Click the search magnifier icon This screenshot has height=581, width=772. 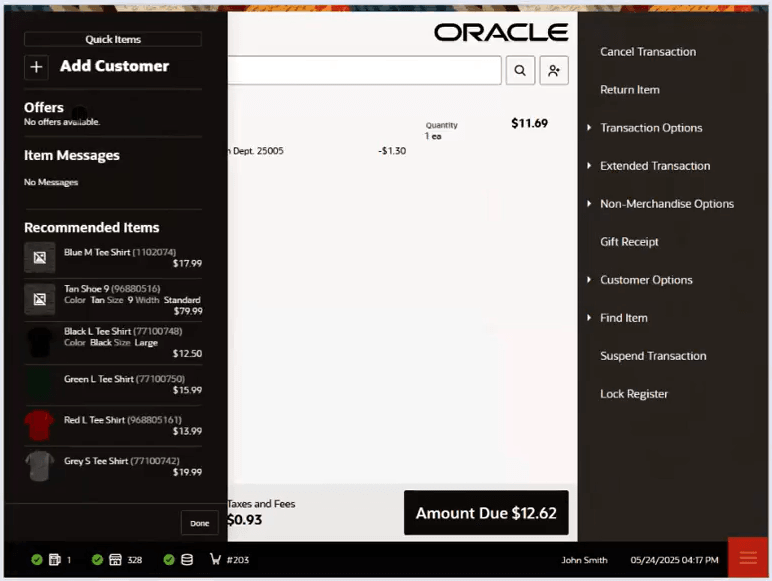pos(520,70)
